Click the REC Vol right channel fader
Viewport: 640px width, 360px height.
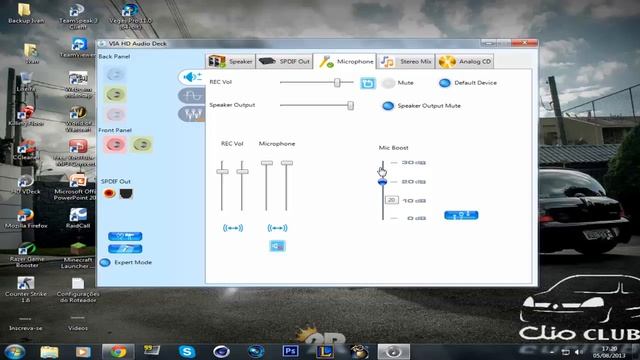coord(242,171)
